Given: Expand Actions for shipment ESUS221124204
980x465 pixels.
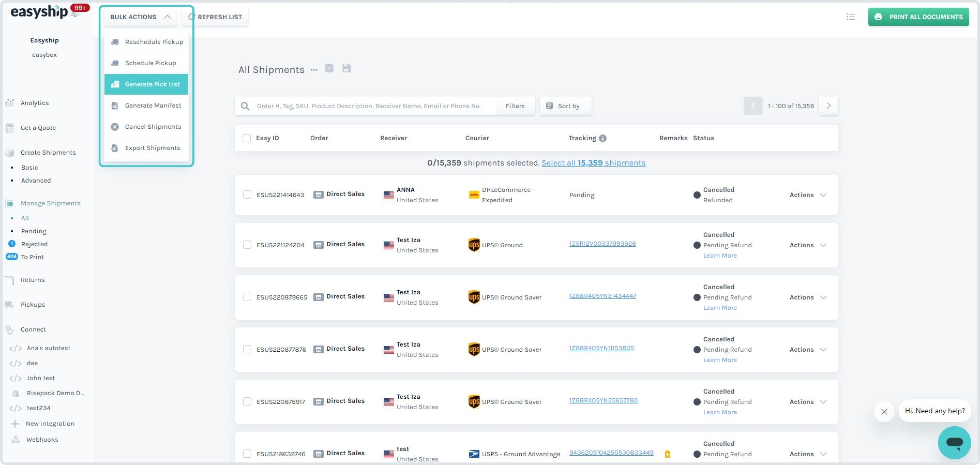Looking at the screenshot, I should click(x=808, y=245).
